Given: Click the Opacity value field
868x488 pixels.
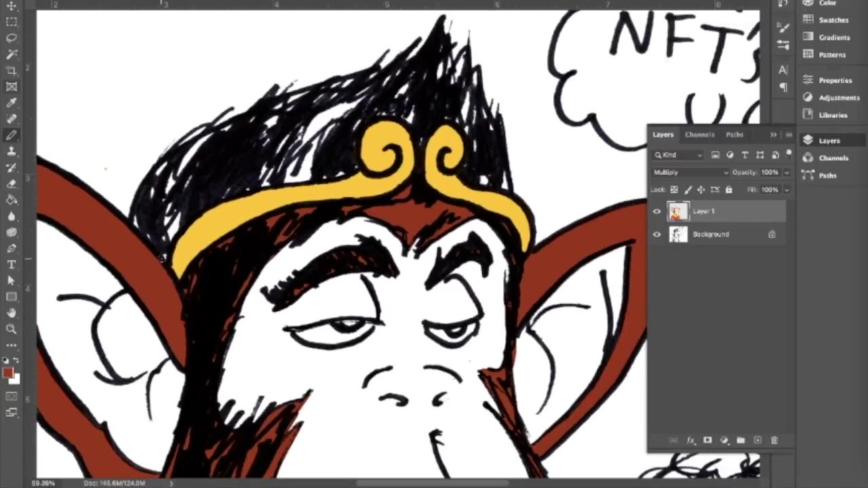Looking at the screenshot, I should [770, 172].
